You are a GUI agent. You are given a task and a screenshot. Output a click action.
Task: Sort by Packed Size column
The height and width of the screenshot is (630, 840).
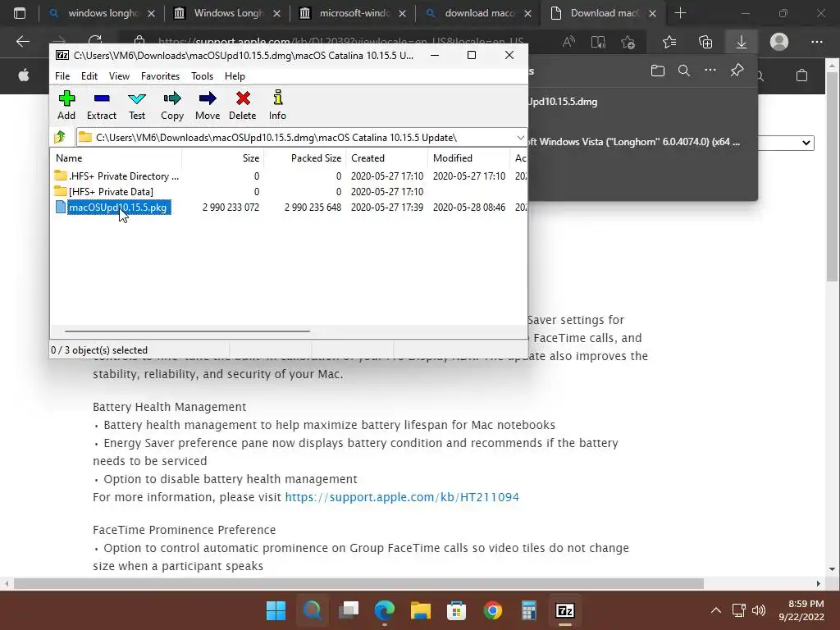[305, 158]
